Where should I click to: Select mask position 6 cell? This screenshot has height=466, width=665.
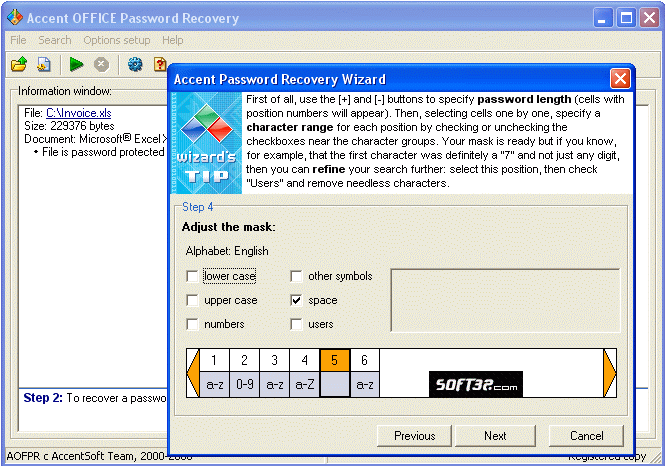point(365,360)
